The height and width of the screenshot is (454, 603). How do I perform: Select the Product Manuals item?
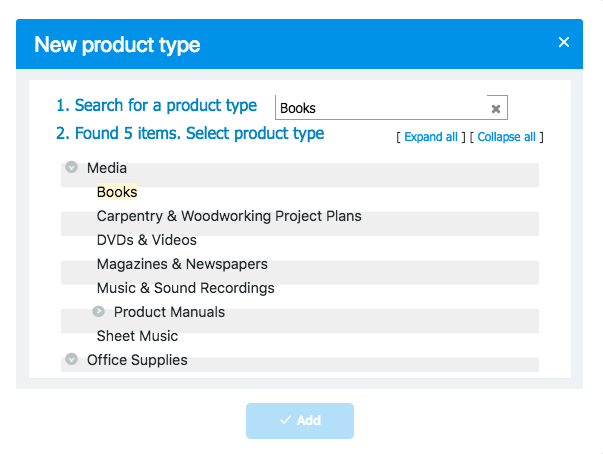click(x=169, y=312)
